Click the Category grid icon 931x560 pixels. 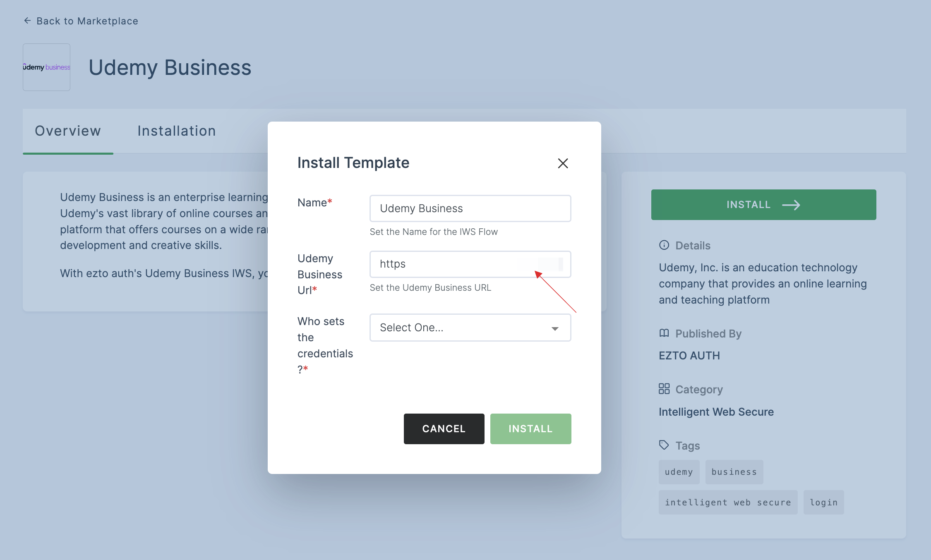pyautogui.click(x=664, y=389)
